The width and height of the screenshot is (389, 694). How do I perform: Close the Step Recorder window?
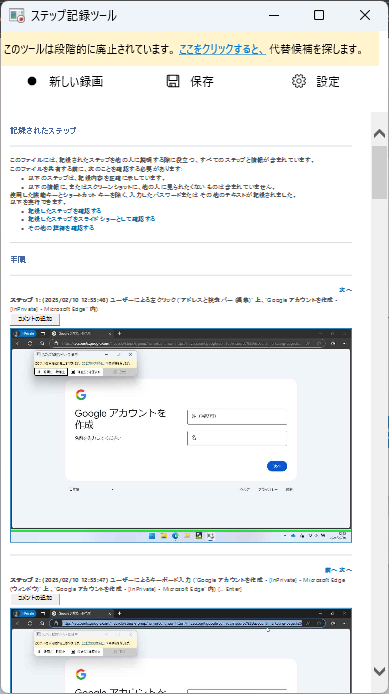365,15
